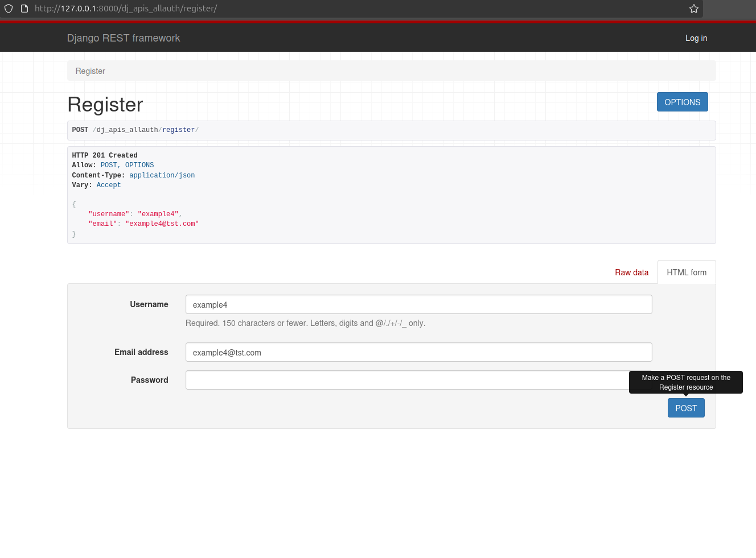The width and height of the screenshot is (756, 558).
Task: Open the register path link in the request line
Action: (178, 130)
